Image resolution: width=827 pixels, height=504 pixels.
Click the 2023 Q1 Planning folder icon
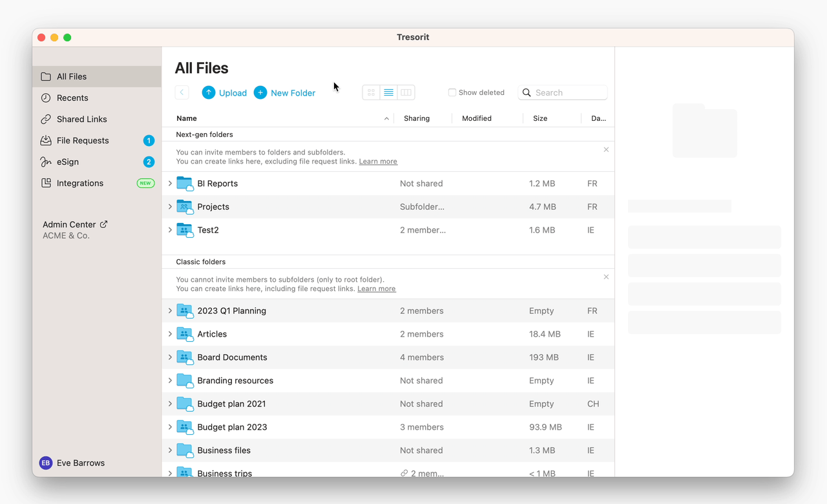(x=185, y=311)
